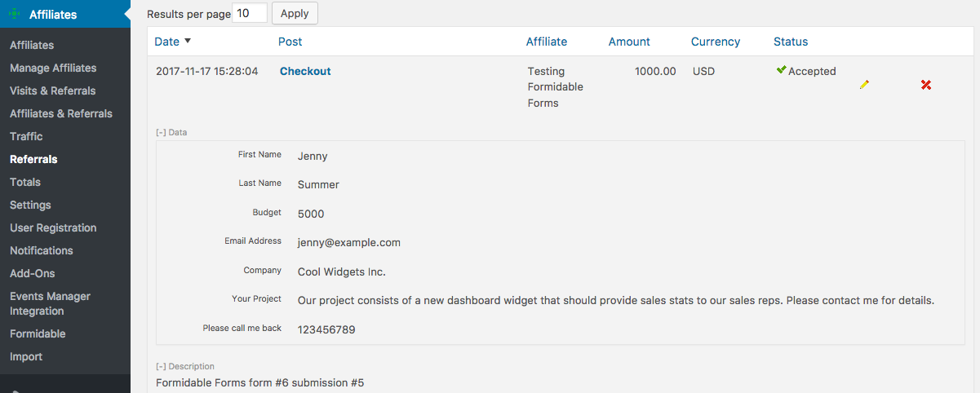Viewport: 980px width, 393px height.
Task: Open the Checkout post link
Action: (305, 71)
